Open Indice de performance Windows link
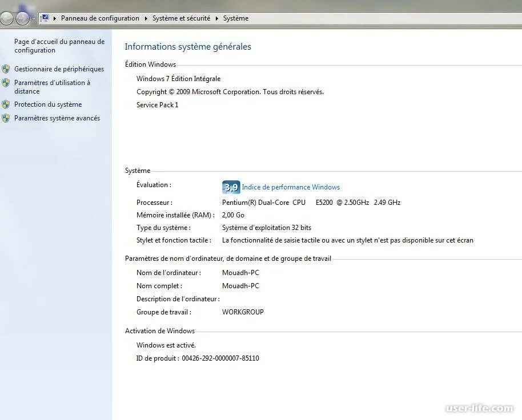 click(x=291, y=187)
